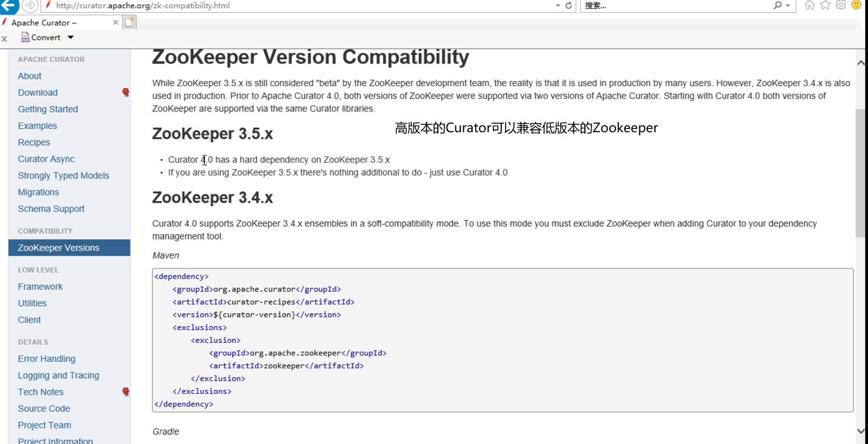868x444 pixels.
Task: Click the smiley feedback icon
Action: pos(856,5)
